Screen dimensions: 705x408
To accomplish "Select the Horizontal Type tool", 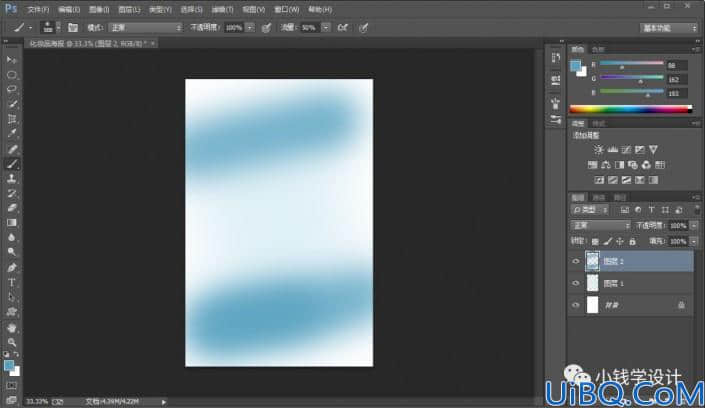I will [12, 282].
